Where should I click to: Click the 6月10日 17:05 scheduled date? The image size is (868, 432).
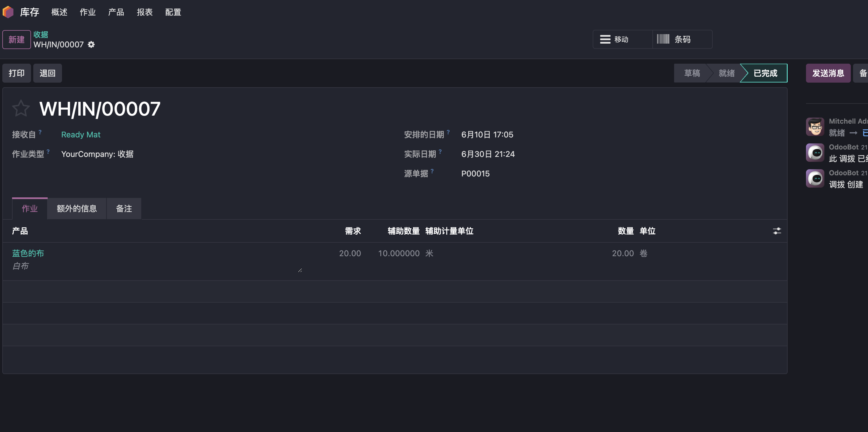[487, 135]
